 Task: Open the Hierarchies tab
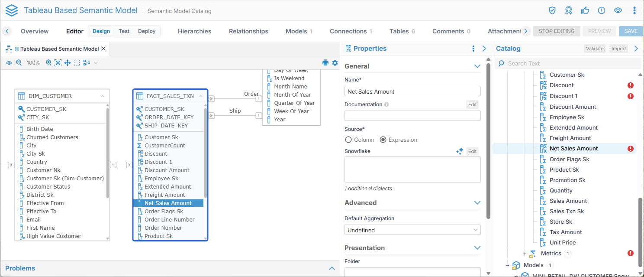coord(194,31)
